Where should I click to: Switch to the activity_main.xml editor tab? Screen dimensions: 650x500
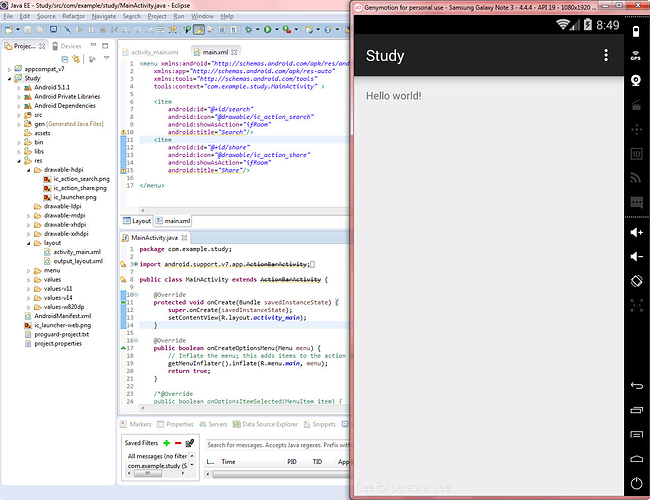tap(155, 51)
